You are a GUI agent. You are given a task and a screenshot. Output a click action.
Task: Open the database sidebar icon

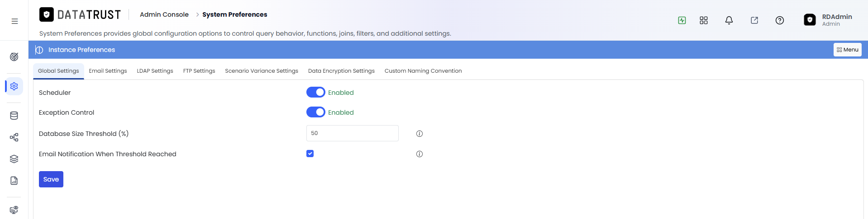coord(14,116)
